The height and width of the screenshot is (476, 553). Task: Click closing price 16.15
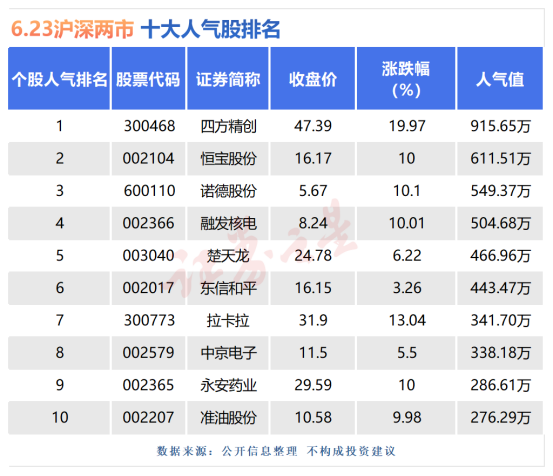point(313,288)
